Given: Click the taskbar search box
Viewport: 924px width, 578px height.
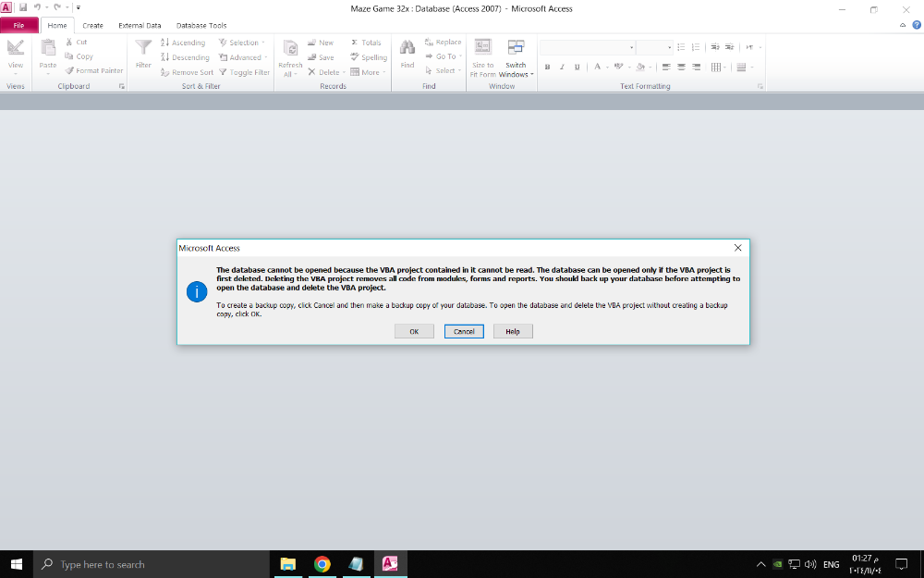Looking at the screenshot, I should click(152, 564).
